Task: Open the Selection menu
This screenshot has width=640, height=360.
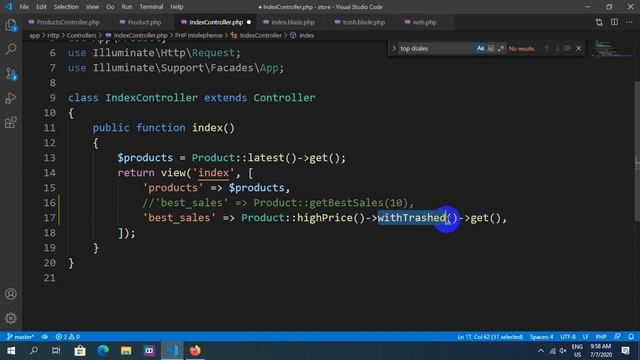Action: [66, 7]
